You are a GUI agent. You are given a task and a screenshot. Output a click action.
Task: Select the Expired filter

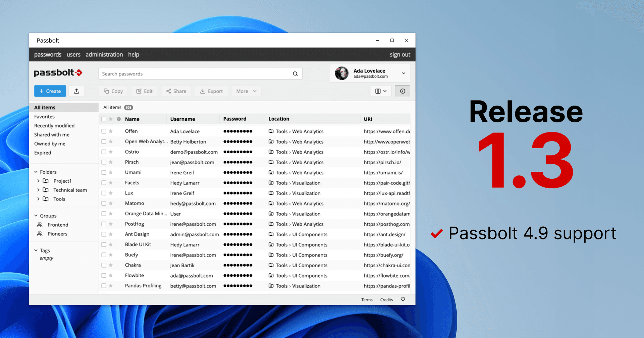coord(43,153)
